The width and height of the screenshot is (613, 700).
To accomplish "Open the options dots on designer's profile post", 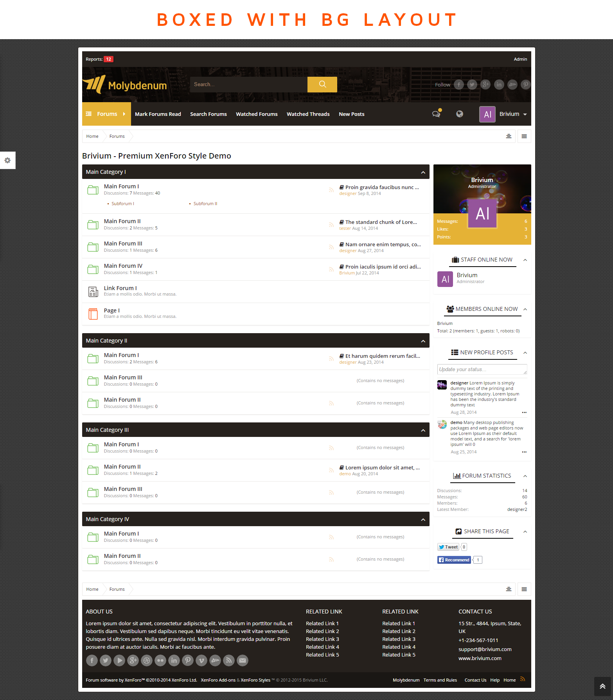I will pyautogui.click(x=524, y=412).
